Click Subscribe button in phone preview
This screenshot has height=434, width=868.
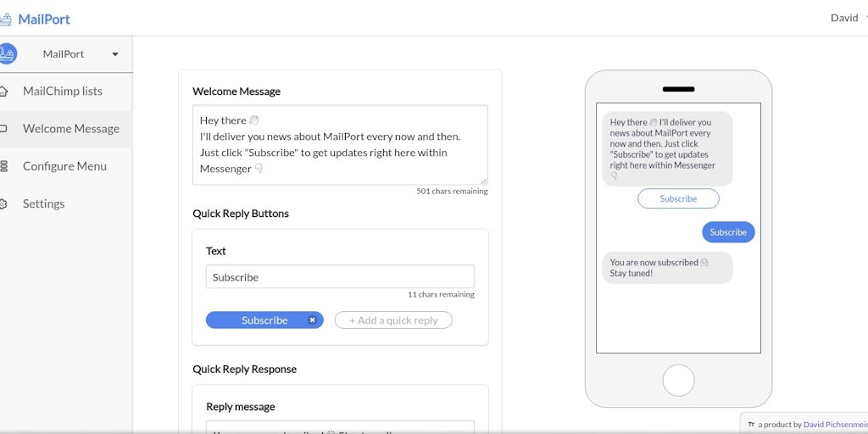(678, 198)
